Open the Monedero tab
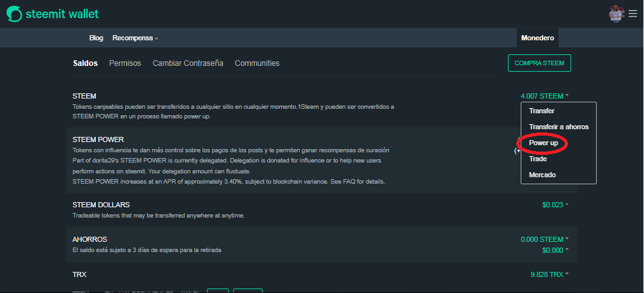The width and height of the screenshot is (644, 293). [537, 38]
